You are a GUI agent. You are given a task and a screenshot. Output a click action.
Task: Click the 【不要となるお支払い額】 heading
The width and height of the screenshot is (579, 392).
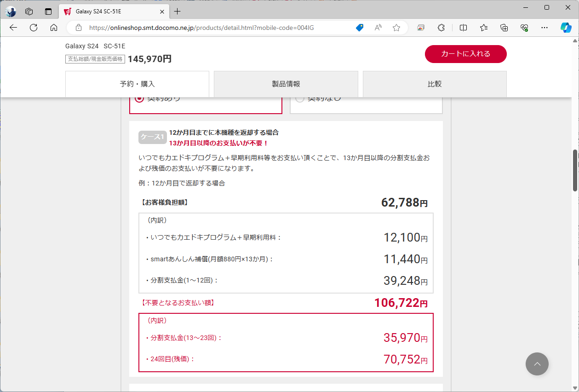point(178,303)
